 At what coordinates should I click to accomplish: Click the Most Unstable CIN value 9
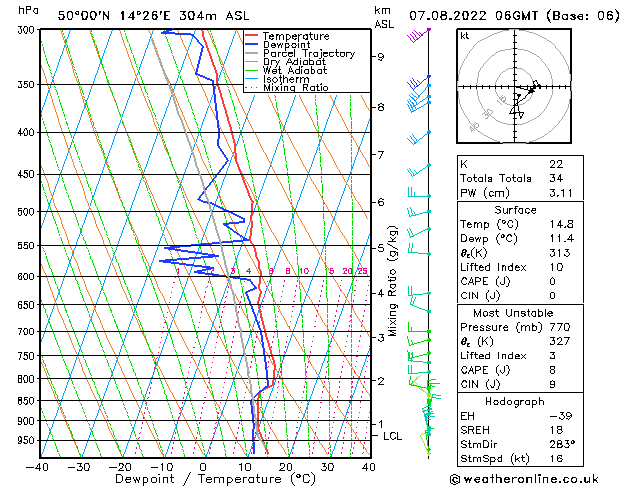tap(553, 384)
